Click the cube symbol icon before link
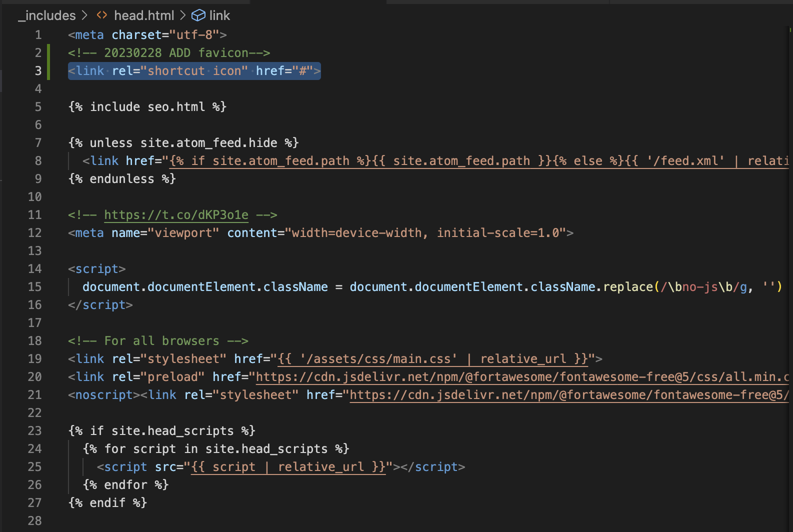Viewport: 793px width, 532px height. pyautogui.click(x=198, y=15)
